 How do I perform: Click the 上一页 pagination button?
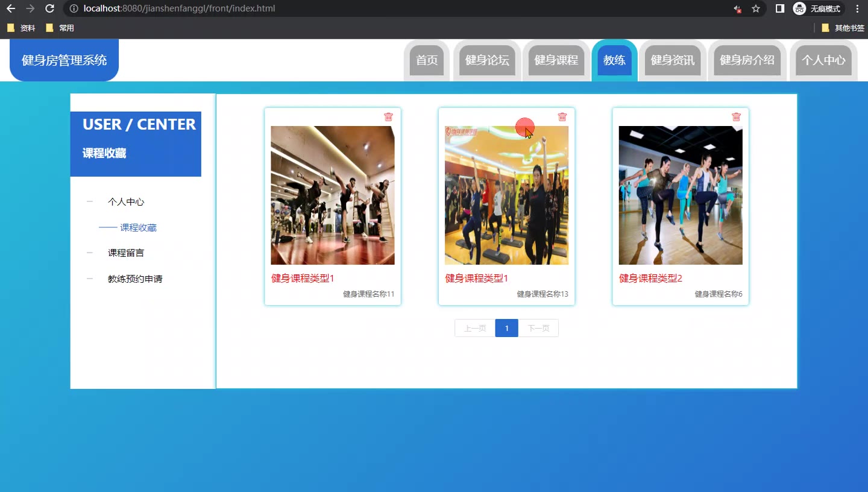coord(475,328)
